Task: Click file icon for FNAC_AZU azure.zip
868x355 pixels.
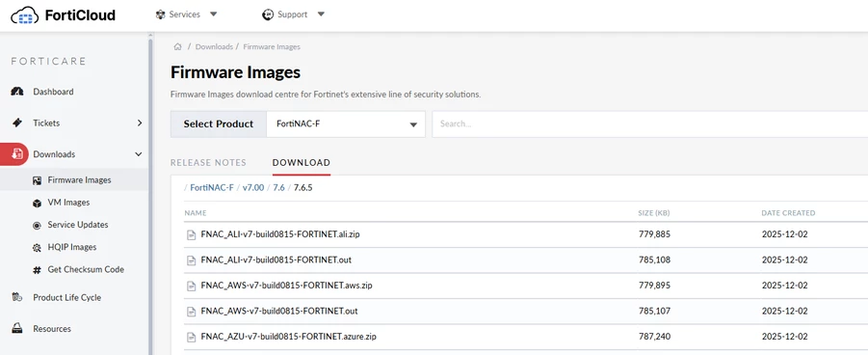Action: 192,337
